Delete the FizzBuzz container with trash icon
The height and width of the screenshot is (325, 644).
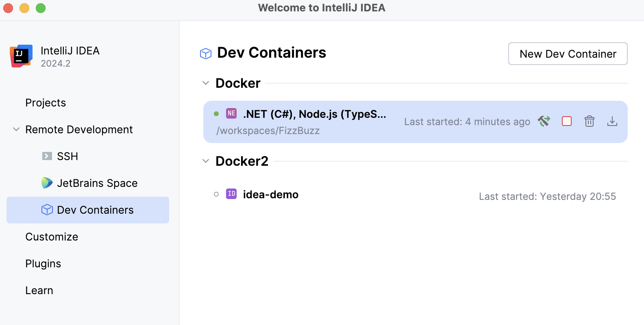pyautogui.click(x=590, y=121)
